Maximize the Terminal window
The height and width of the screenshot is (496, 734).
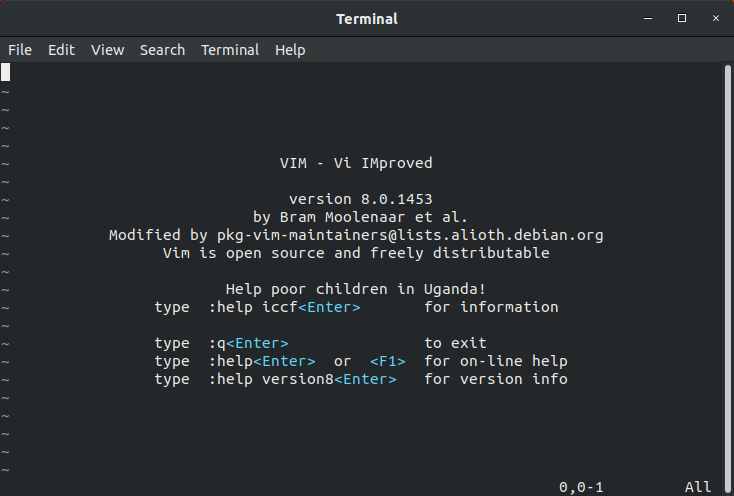click(682, 18)
